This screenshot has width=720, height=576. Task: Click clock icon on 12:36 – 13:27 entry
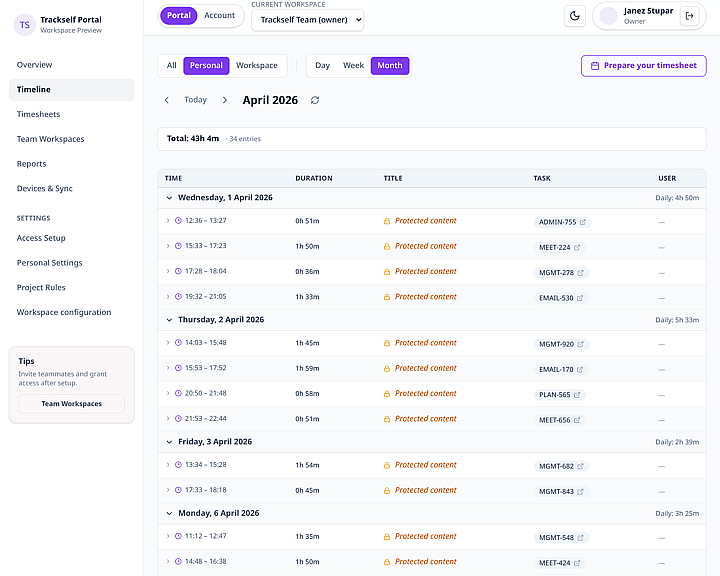click(178, 220)
